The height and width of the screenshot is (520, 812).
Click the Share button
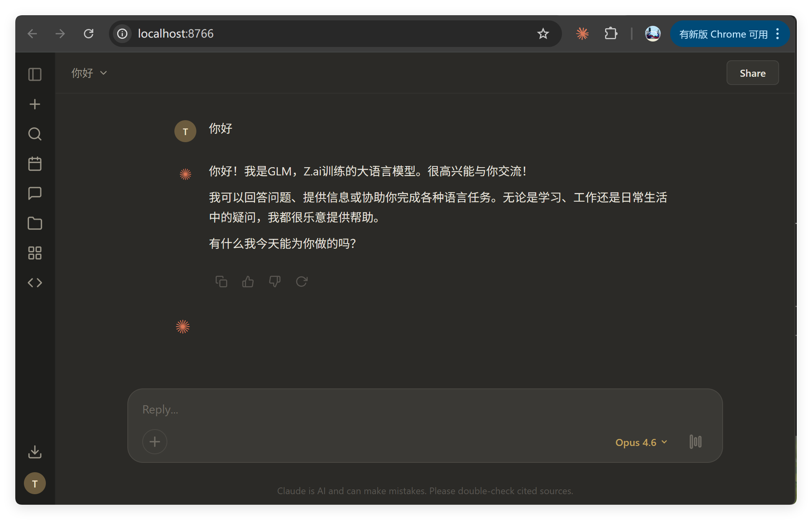click(752, 73)
